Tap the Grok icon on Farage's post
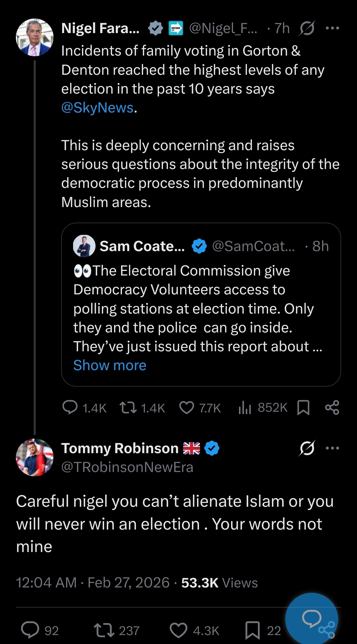The height and width of the screenshot is (644, 357). (x=307, y=28)
